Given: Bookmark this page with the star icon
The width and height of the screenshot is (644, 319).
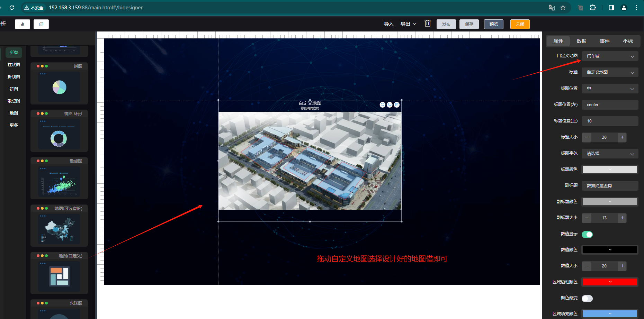Looking at the screenshot, I should click(563, 8).
